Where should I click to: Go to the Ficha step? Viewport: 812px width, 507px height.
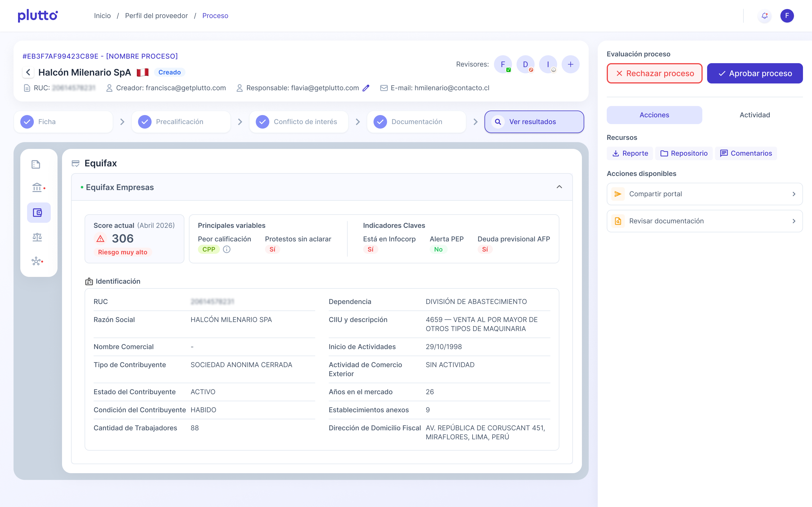coord(63,122)
